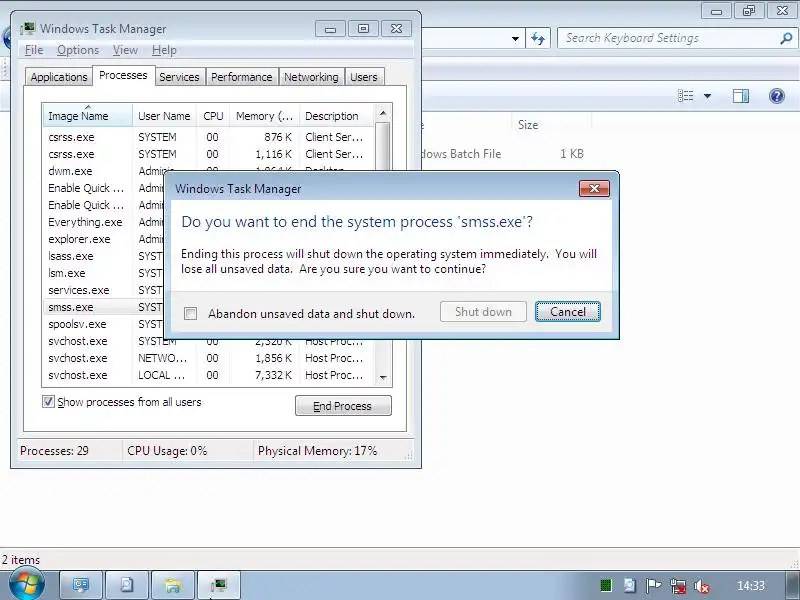Open the Options menu in Task Manager

(x=78, y=50)
